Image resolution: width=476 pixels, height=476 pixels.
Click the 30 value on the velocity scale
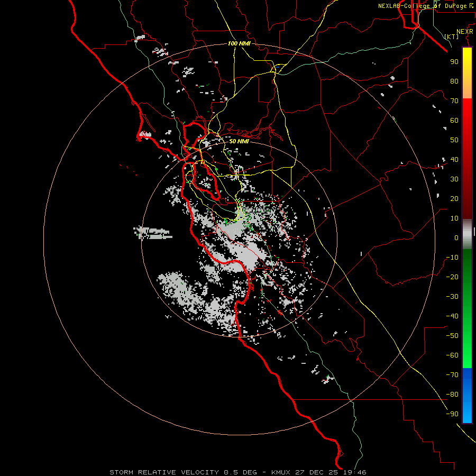point(454,179)
